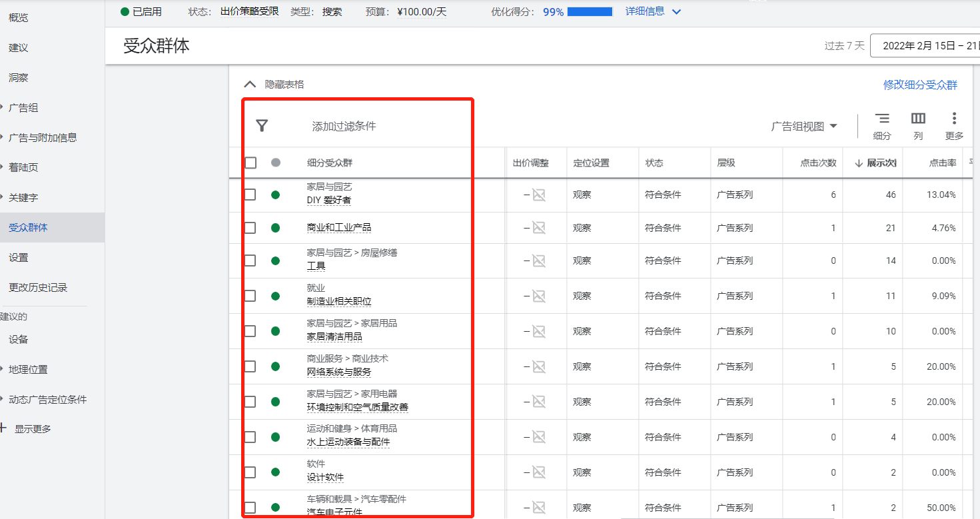
Task: Click bid adjustment icon for 家居清洁用品
Action: click(539, 331)
